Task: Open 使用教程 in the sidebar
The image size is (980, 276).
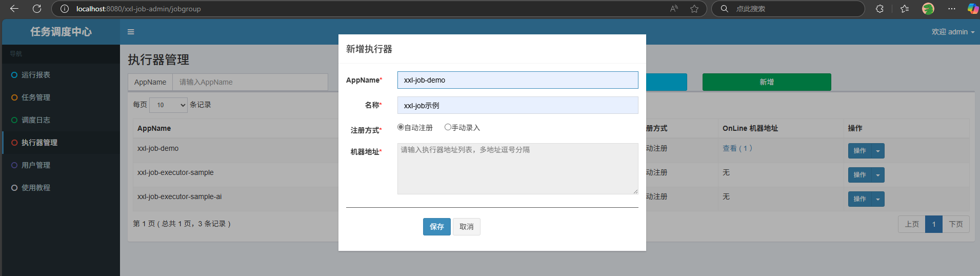Action: [61, 188]
